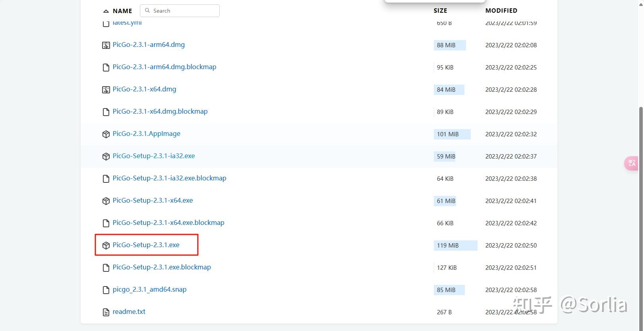Download PicGo-Setup-2.3.1-ia32.exe

[154, 156]
